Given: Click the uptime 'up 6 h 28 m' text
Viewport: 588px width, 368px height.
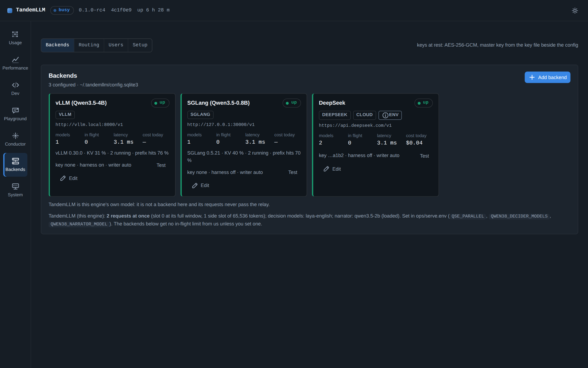Looking at the screenshot, I should click(x=154, y=10).
